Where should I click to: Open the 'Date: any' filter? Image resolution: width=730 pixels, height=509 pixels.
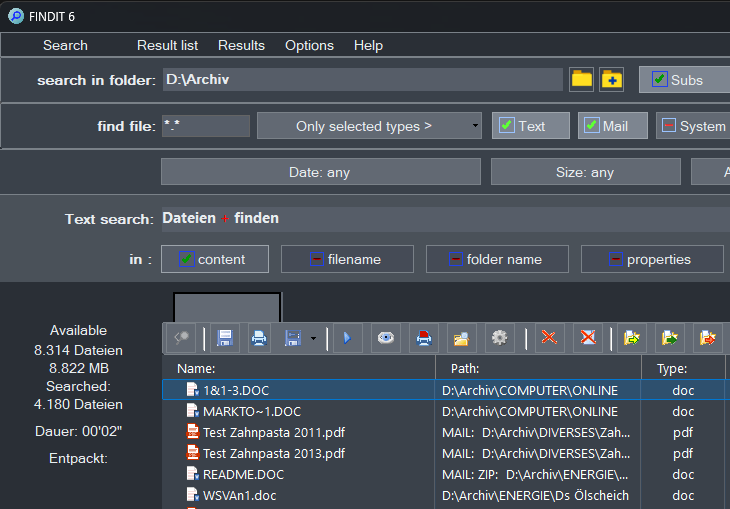tap(319, 172)
